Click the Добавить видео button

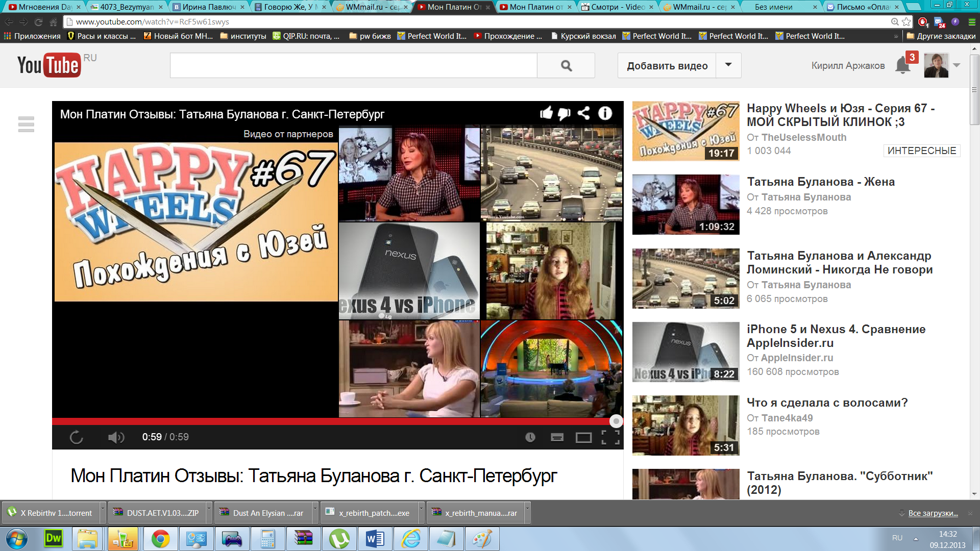[667, 66]
